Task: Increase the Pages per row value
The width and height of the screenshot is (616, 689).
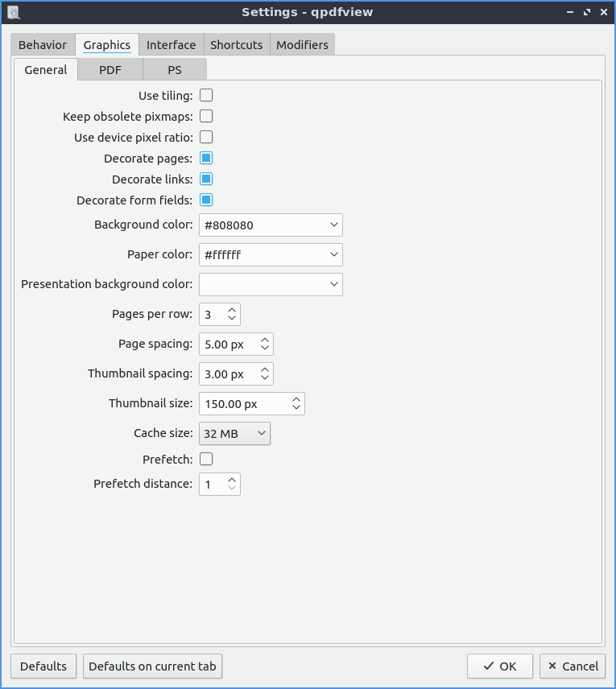Action: [232, 310]
